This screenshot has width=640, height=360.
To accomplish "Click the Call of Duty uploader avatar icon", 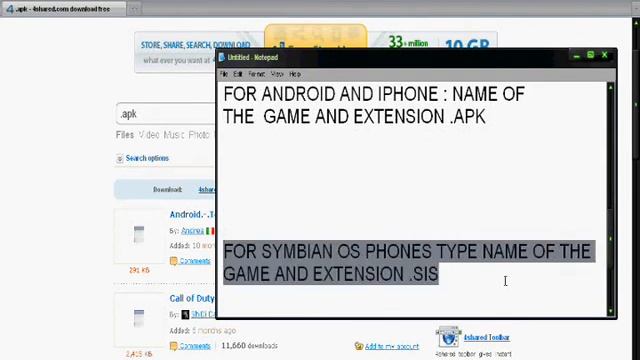I will (185, 314).
